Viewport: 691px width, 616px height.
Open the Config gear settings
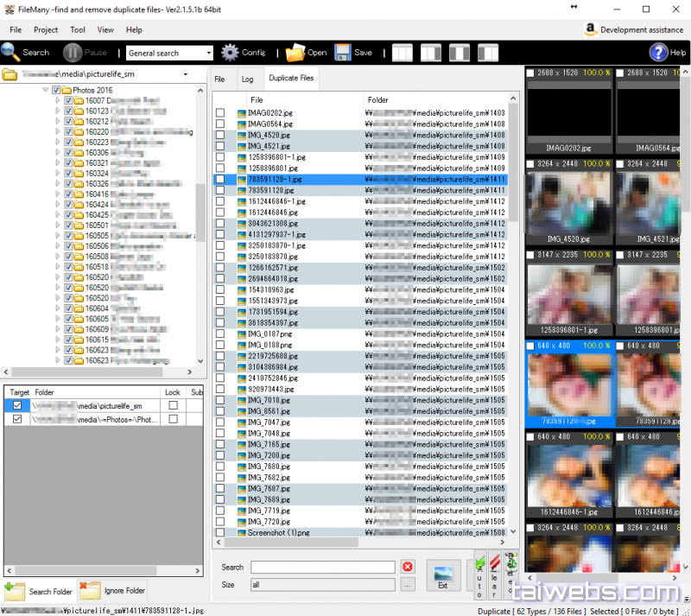(x=230, y=52)
